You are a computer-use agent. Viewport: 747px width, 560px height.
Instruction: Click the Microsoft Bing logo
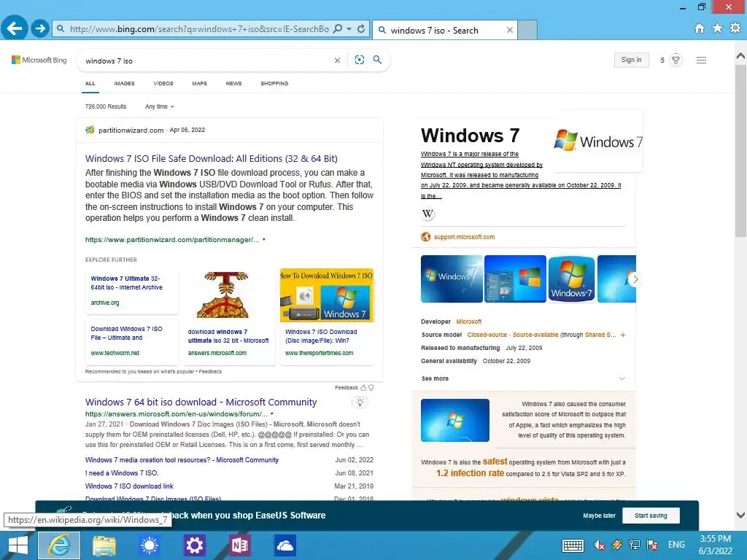pyautogui.click(x=39, y=60)
